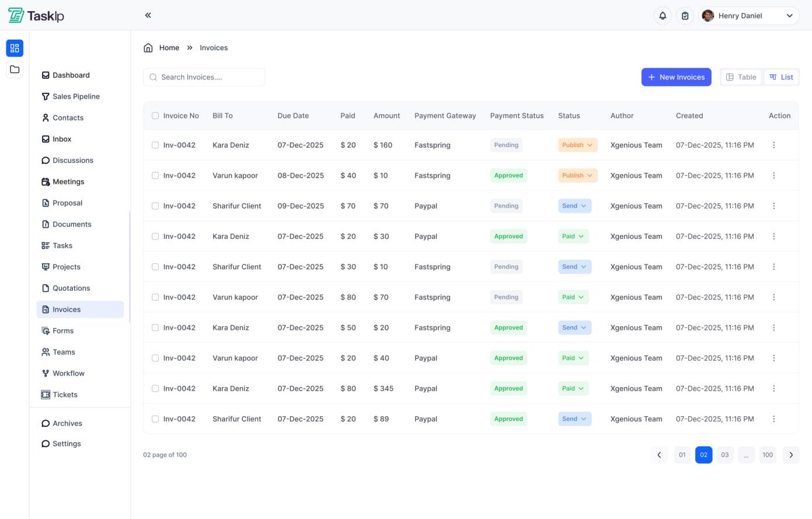Click the Search Invoices field
Image resolution: width=812 pixels, height=519 pixels.
(204, 77)
